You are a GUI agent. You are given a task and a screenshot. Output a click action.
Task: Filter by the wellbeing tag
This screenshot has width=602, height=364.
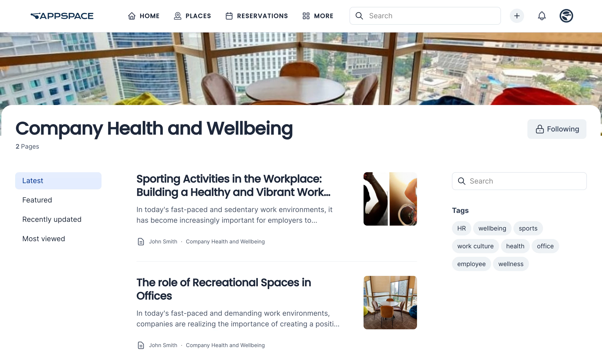click(x=492, y=229)
